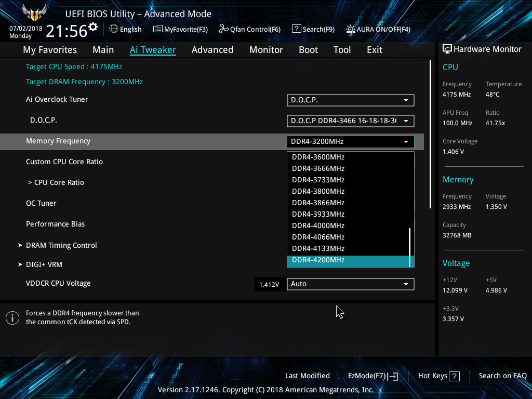Switch to the Boot tab
The height and width of the screenshot is (399, 532).
309,50
